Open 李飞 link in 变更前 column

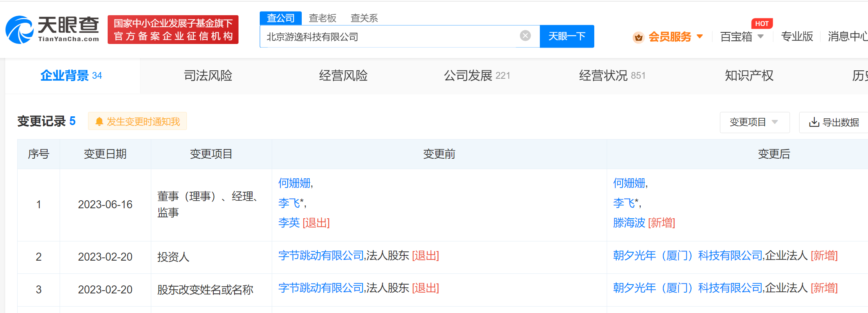(x=289, y=203)
